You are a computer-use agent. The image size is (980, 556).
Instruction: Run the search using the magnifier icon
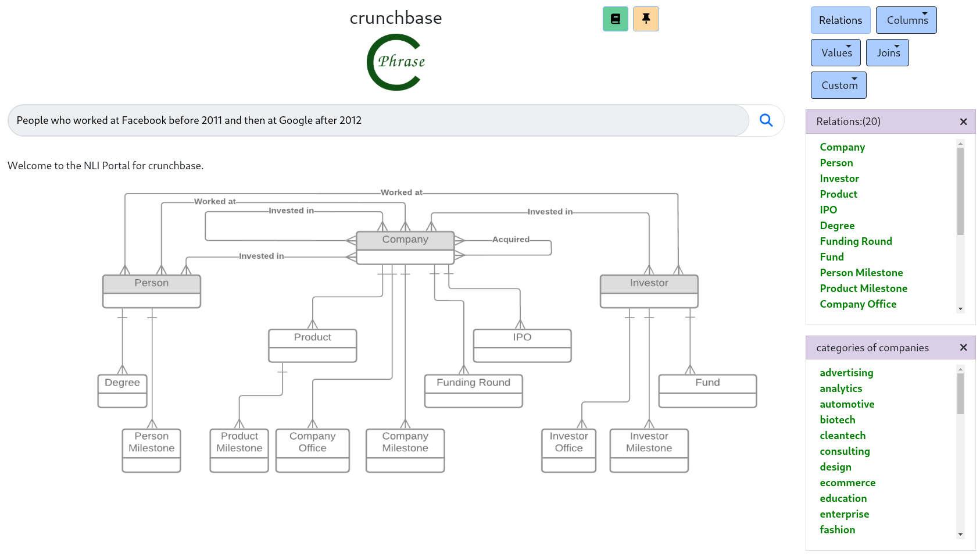pos(766,120)
